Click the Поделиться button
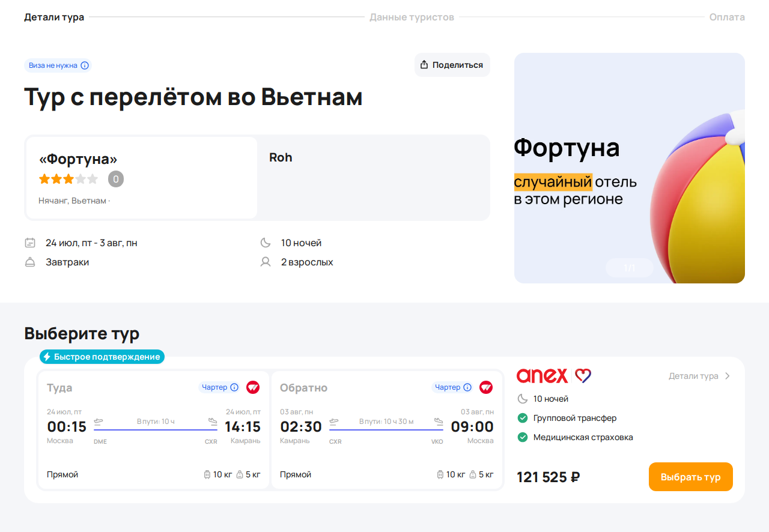Viewport: 769px width, 532px height. [x=452, y=65]
